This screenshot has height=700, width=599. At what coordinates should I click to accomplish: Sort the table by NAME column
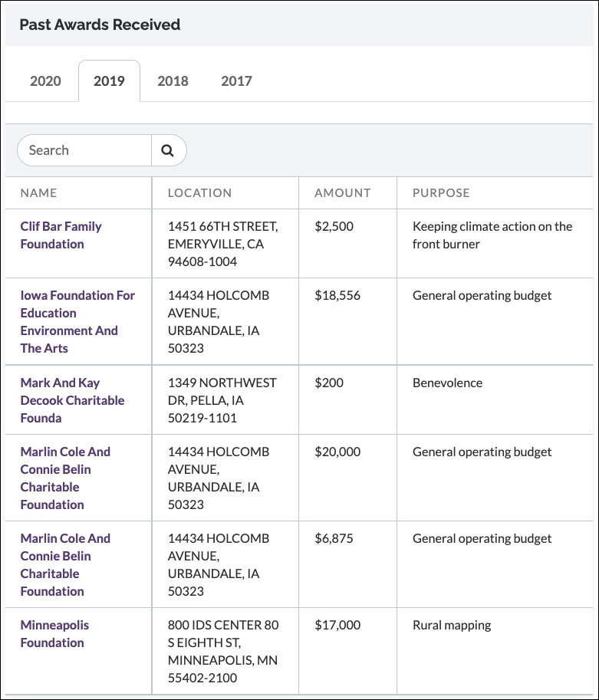pos(38,193)
